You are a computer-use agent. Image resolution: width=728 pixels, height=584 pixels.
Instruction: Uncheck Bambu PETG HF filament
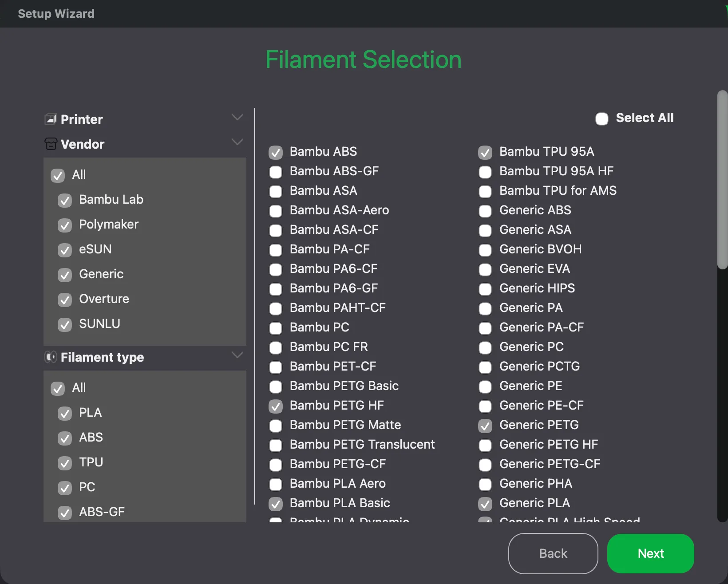[276, 406]
